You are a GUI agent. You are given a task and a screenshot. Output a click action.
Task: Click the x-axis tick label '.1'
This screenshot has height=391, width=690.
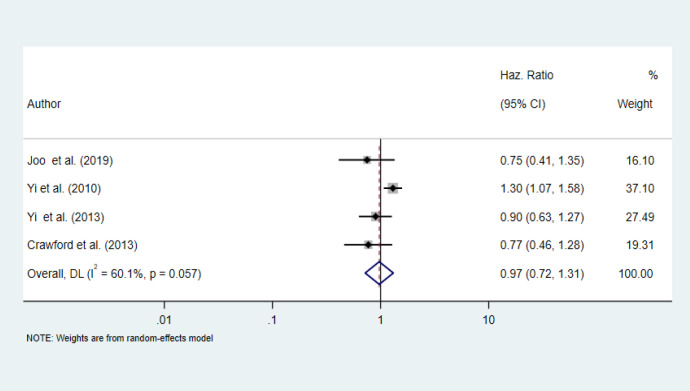(x=272, y=320)
